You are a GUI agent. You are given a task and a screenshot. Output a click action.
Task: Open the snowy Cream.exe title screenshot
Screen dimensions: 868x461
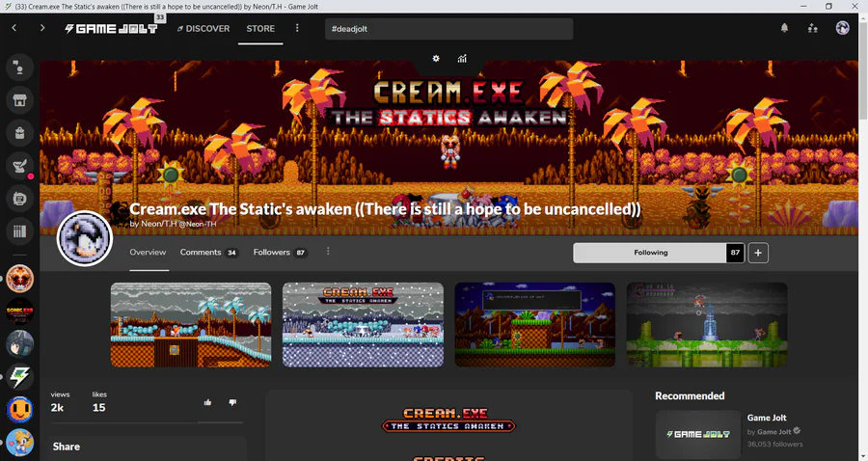(364, 325)
